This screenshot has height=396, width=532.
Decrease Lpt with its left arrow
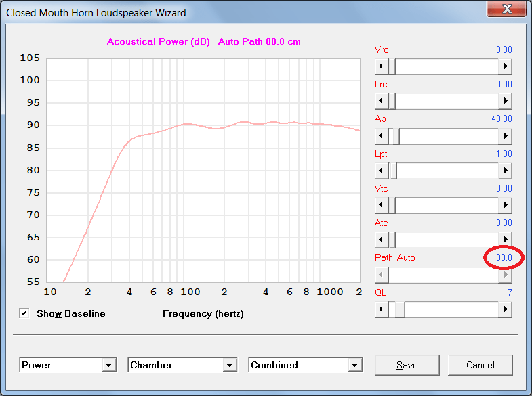pos(382,171)
